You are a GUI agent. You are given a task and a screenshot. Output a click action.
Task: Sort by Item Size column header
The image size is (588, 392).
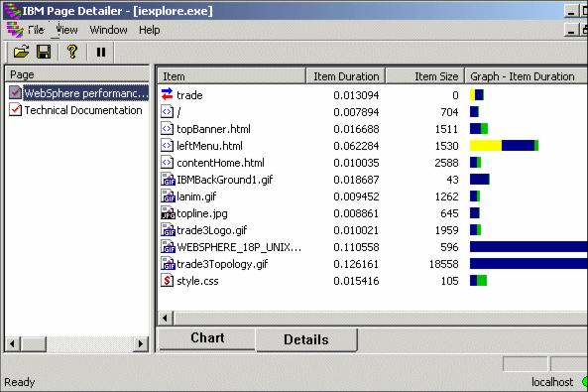(425, 76)
